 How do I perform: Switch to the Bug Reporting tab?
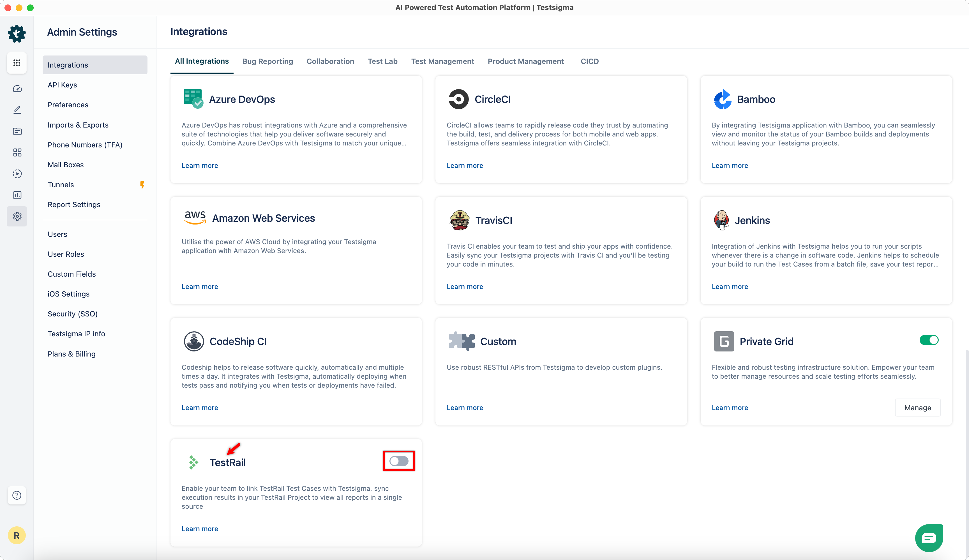(x=267, y=61)
